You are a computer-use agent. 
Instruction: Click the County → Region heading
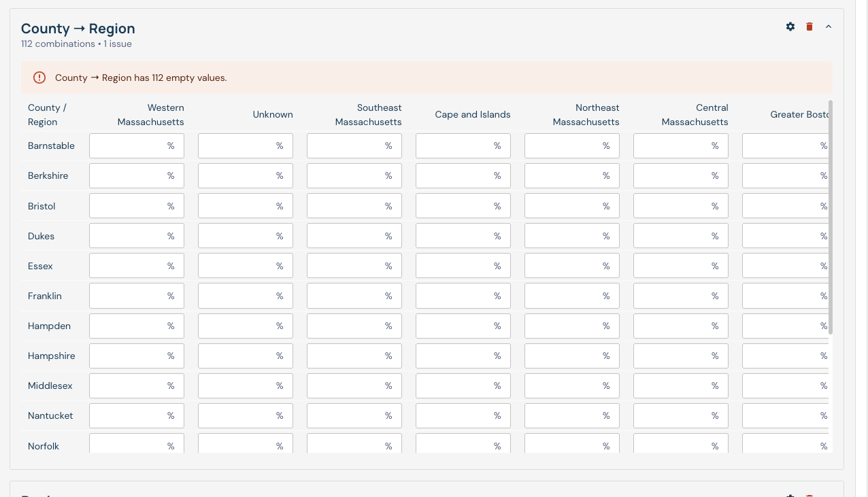[x=78, y=29]
